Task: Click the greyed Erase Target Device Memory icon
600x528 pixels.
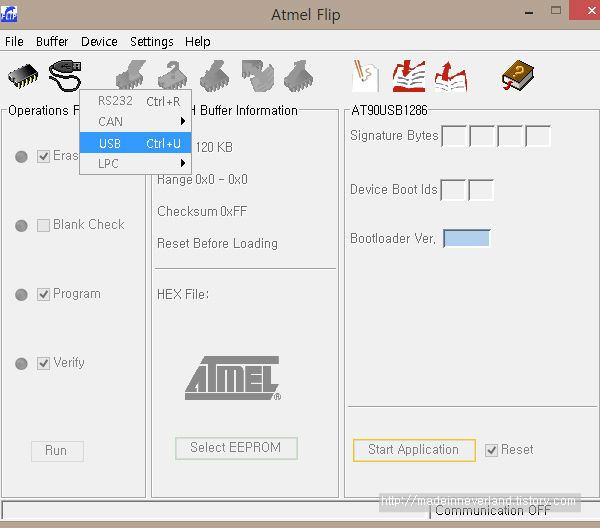Action: [131, 75]
